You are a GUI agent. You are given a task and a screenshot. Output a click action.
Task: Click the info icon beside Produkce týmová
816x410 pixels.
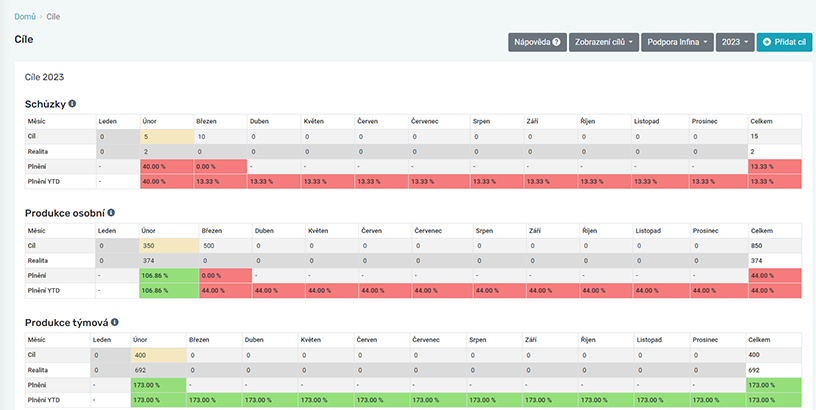[x=117, y=323]
